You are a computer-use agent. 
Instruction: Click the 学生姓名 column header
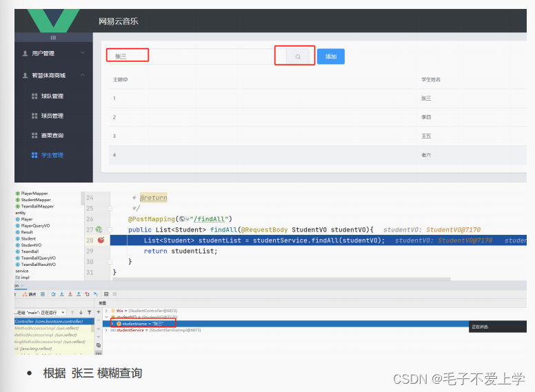pos(431,79)
